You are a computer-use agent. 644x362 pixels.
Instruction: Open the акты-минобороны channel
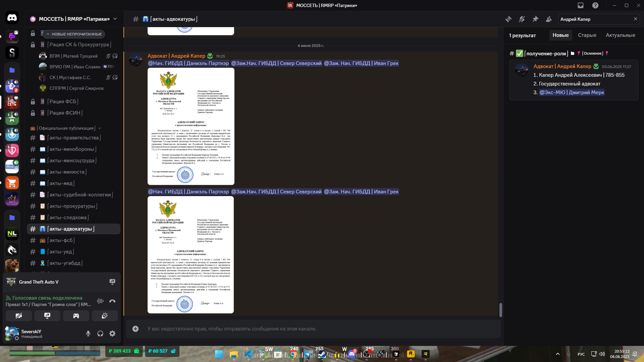pyautogui.click(x=73, y=149)
